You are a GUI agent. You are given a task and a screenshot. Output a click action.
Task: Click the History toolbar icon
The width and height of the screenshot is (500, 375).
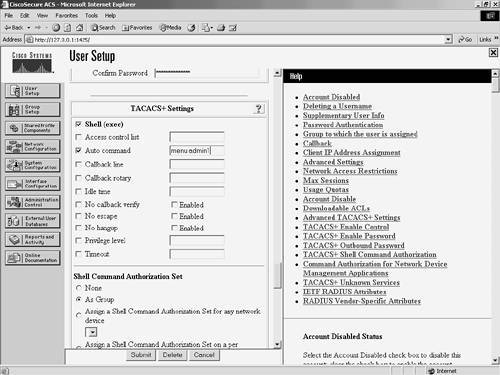[191, 28]
